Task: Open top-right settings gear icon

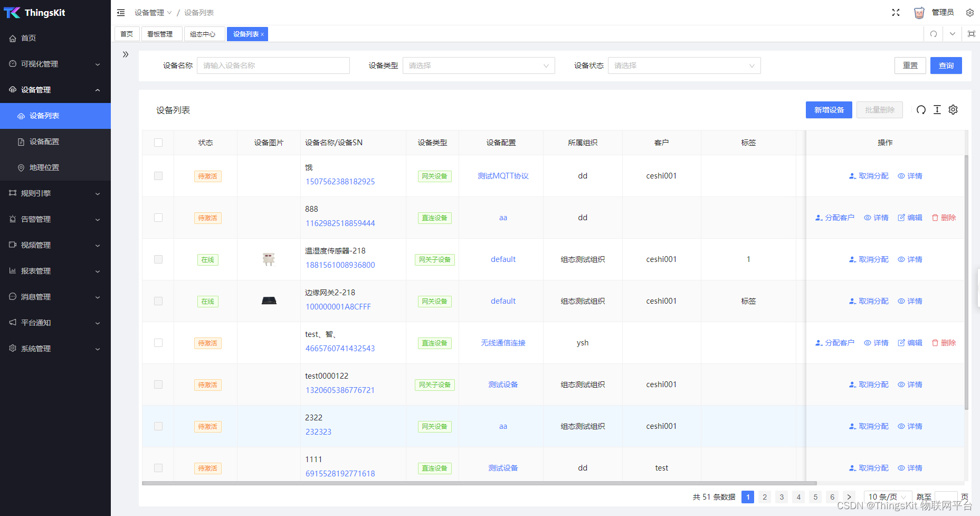Action: [970, 13]
